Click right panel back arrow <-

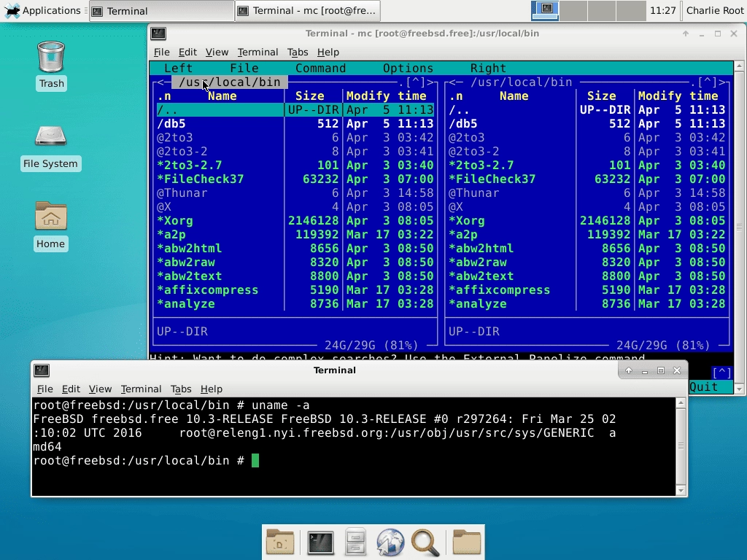click(x=456, y=82)
